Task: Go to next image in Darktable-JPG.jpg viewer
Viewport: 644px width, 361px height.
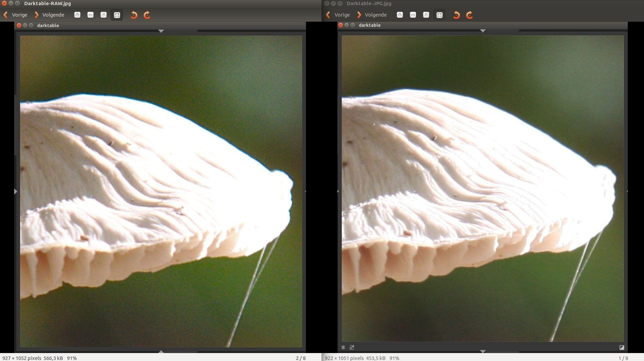Action: point(372,15)
